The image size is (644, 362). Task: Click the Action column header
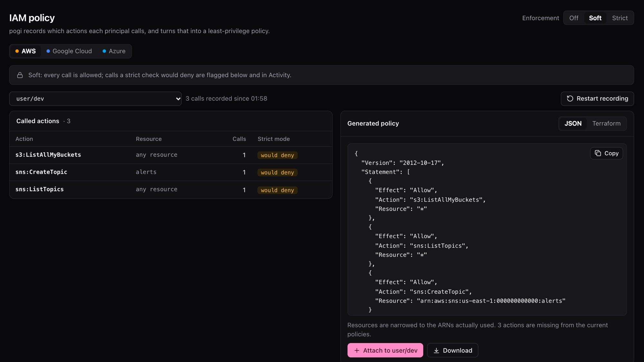24,139
